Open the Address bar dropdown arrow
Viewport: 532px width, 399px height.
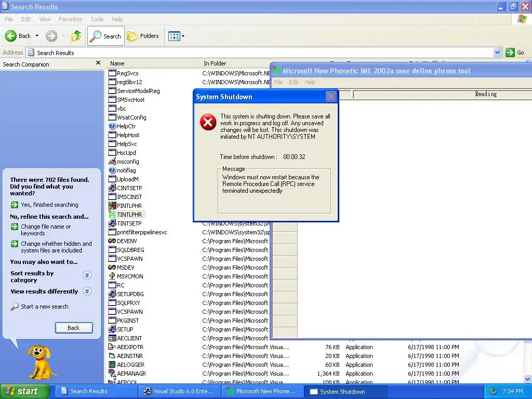(497, 52)
